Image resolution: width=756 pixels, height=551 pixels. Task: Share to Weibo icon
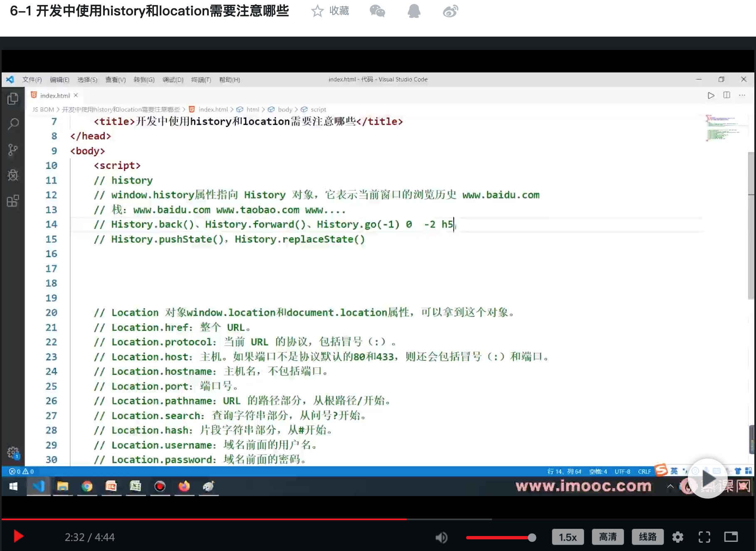tap(450, 11)
